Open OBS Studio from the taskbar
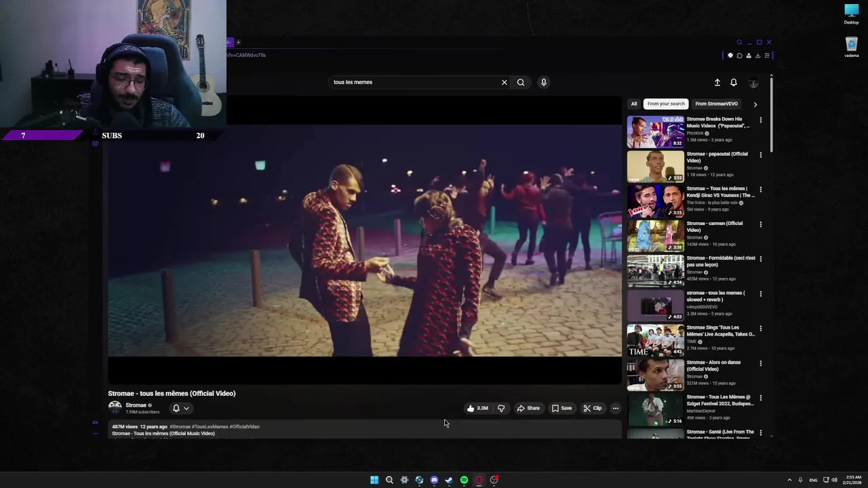868x488 pixels. pyautogui.click(x=494, y=480)
